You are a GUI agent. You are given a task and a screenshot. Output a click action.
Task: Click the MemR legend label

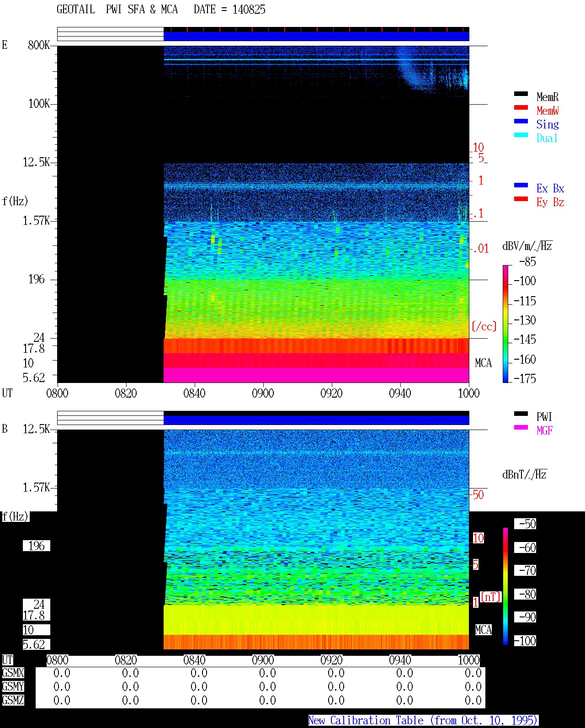pyautogui.click(x=548, y=97)
